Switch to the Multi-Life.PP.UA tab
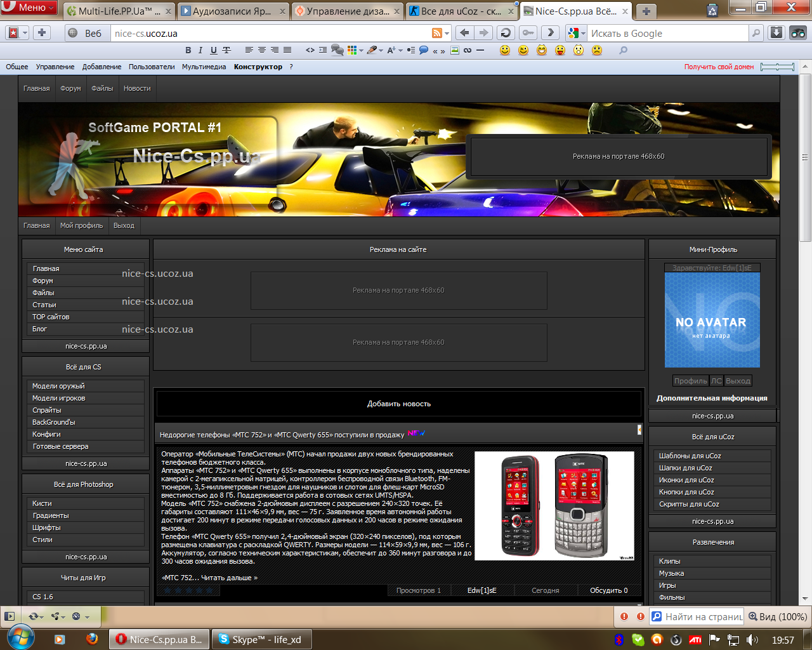Screen dimensions: 812x650 point(119,11)
